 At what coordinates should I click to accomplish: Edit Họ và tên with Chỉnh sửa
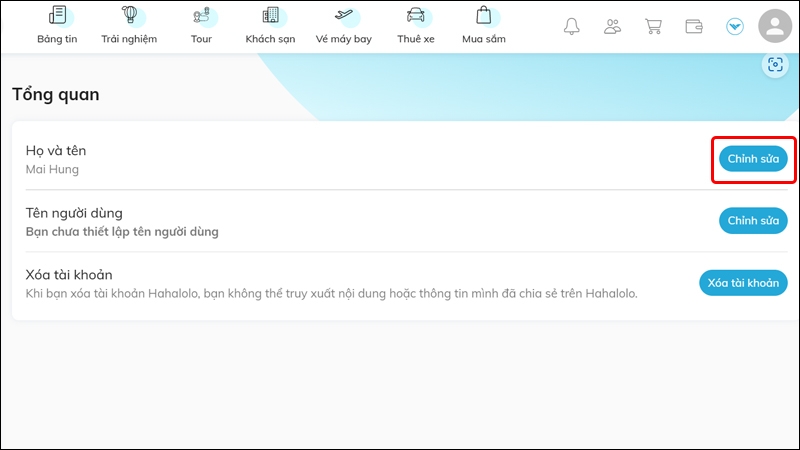point(753,159)
